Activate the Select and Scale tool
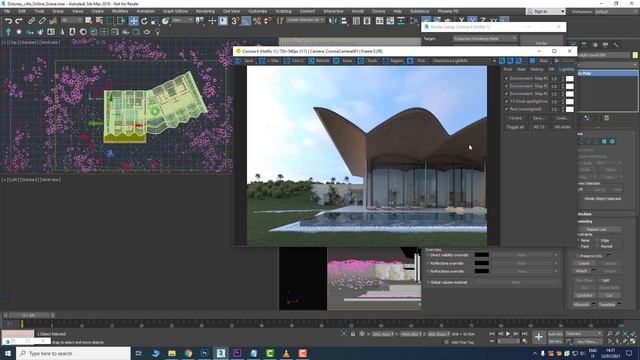The image size is (640, 360). tap(155, 20)
